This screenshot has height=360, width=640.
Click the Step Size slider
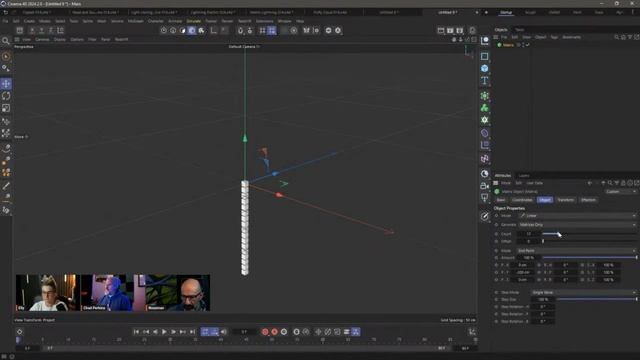pos(596,299)
